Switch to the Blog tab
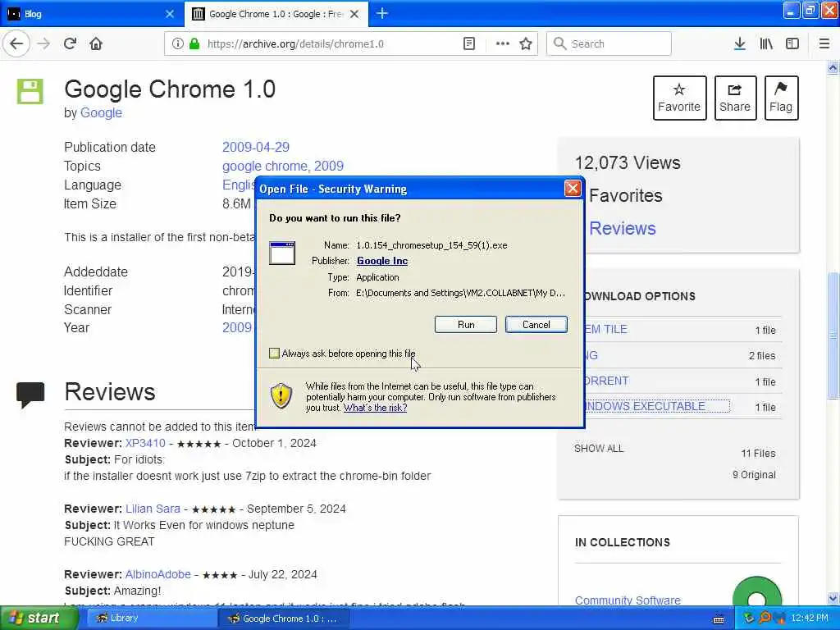The height and width of the screenshot is (630, 840). tap(92, 14)
